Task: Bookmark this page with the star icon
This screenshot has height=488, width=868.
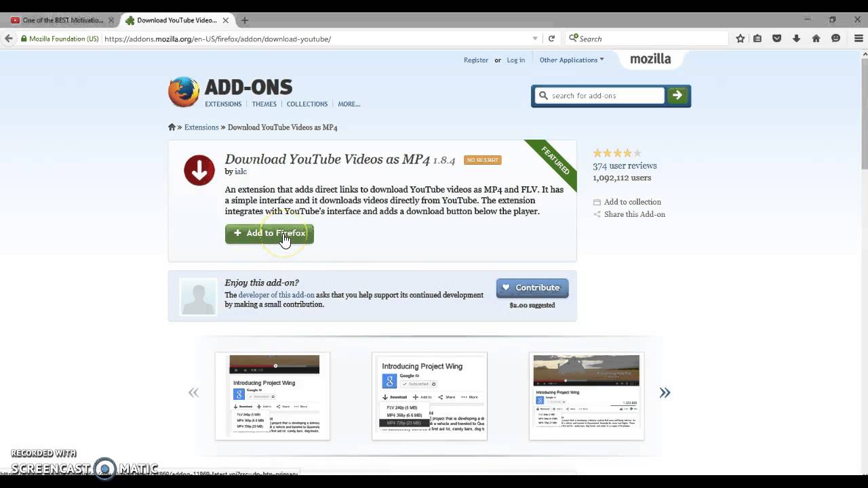Action: 741,39
